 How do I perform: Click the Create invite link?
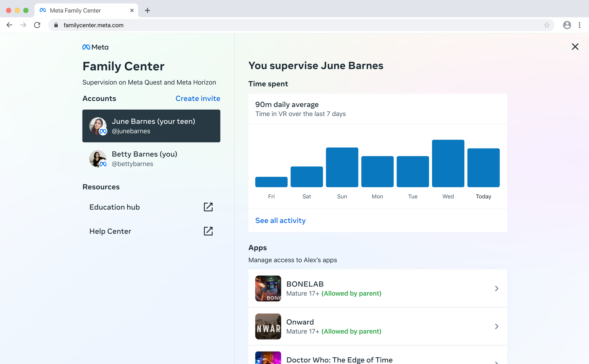(198, 98)
